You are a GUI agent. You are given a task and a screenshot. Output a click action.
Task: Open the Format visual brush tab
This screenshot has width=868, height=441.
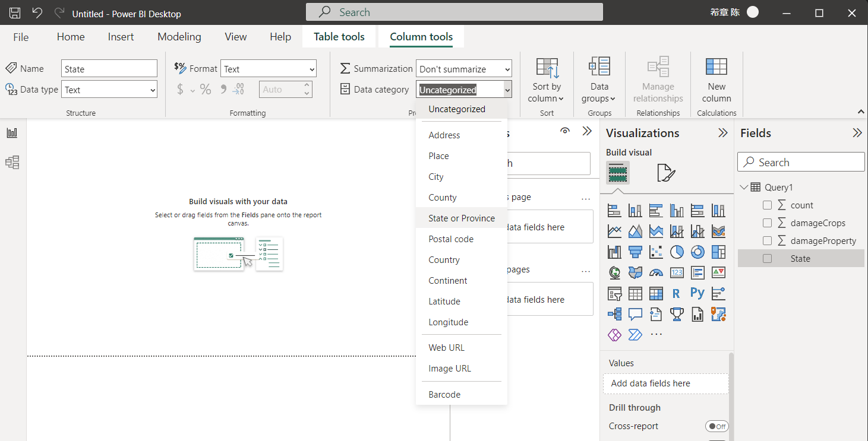click(x=666, y=173)
